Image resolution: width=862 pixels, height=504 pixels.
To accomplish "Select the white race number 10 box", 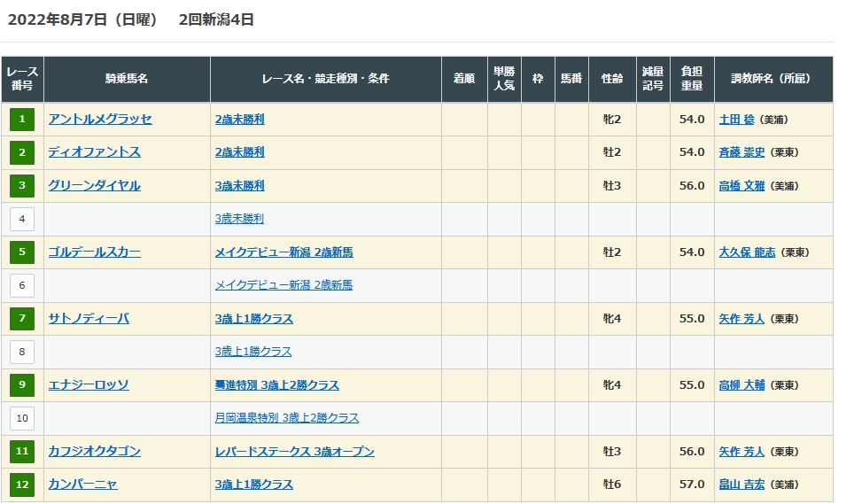I will (22, 418).
